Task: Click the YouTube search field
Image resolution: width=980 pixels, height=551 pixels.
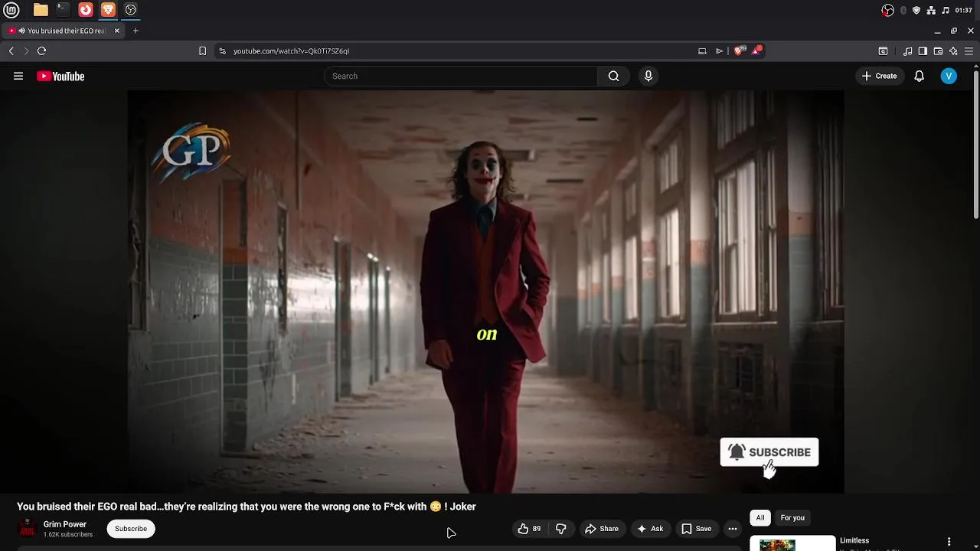Action: (461, 76)
